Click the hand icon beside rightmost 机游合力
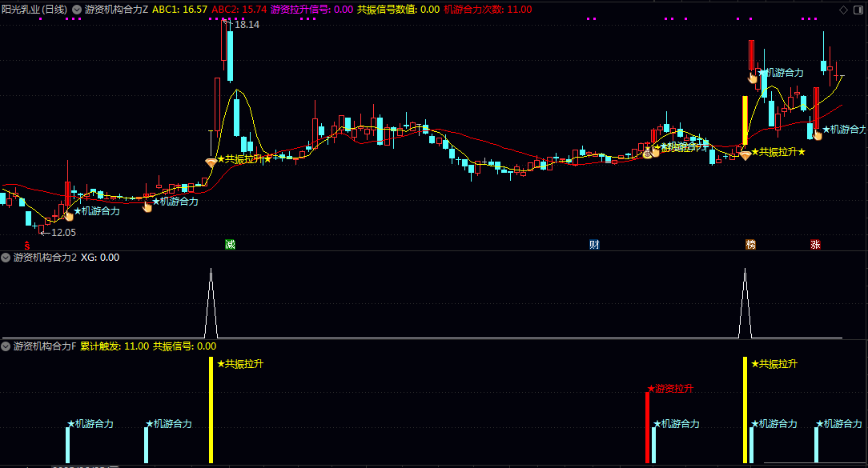868x468 pixels. coord(818,134)
